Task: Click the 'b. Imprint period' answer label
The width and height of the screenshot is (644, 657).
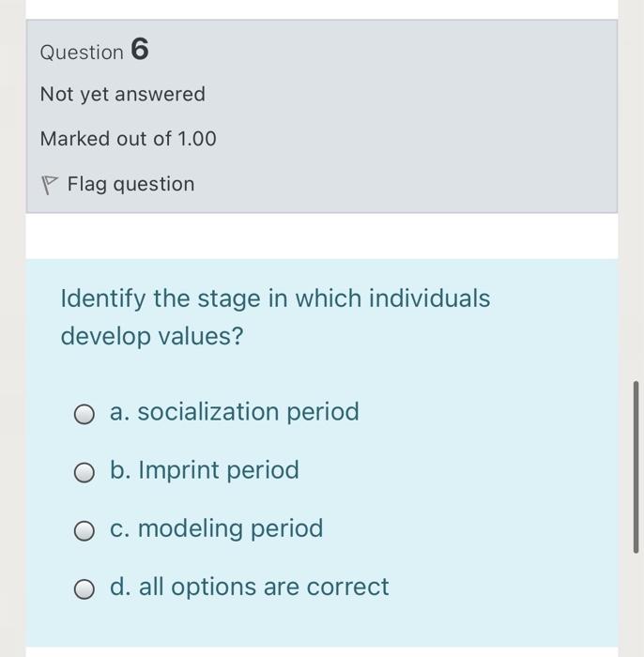Action: click(204, 470)
